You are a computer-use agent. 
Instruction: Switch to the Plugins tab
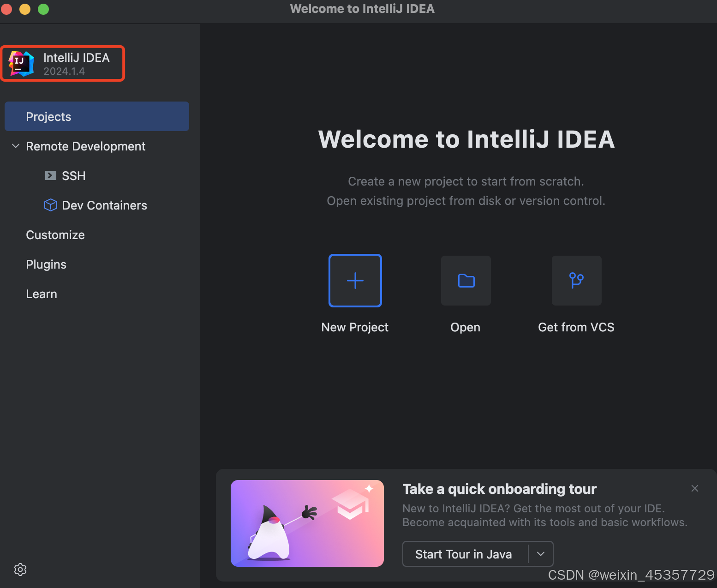coord(46,264)
